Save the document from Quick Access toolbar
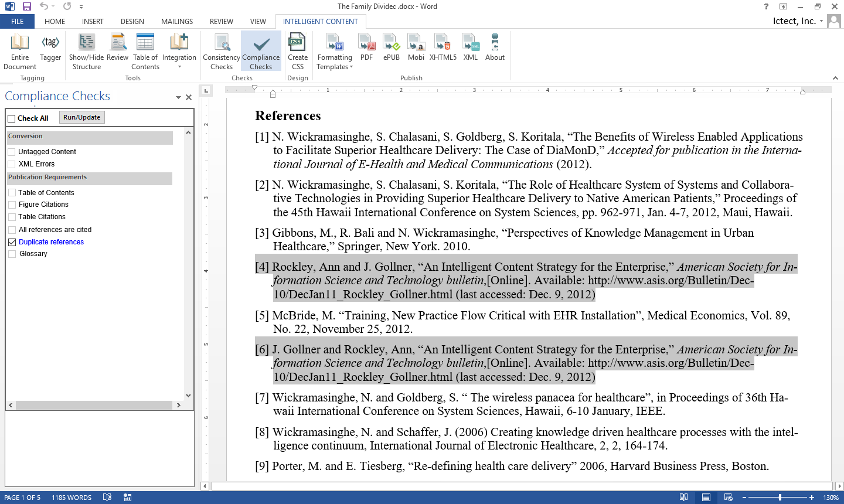844x504 pixels. 27,6
